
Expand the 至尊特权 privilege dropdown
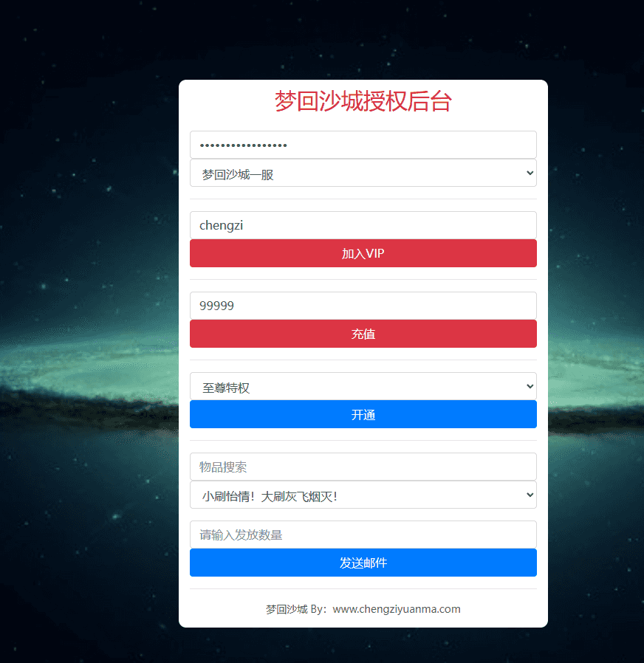(x=363, y=386)
